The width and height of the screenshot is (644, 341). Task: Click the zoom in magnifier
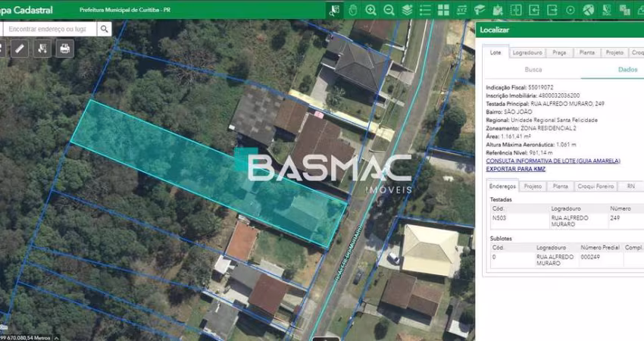point(371,10)
